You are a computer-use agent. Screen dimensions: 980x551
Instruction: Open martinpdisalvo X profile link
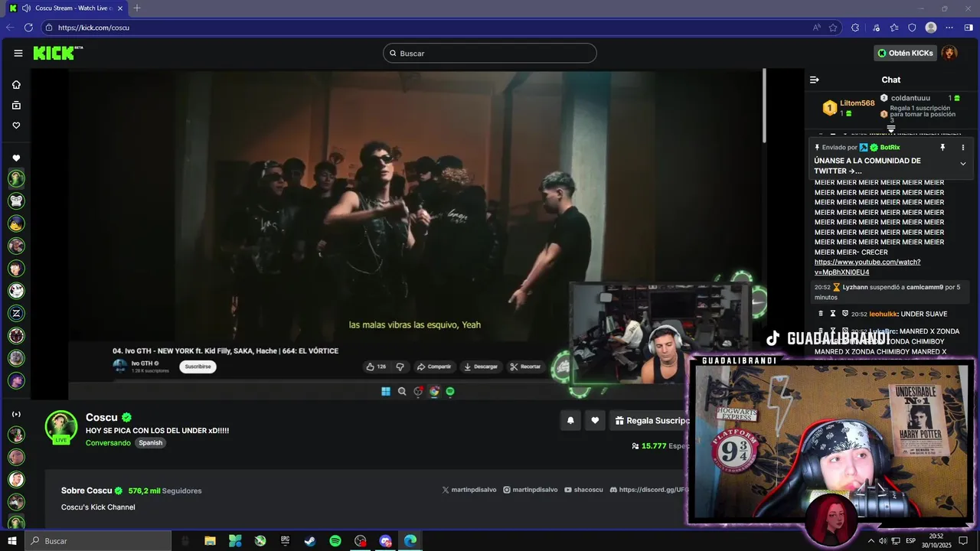coord(469,490)
